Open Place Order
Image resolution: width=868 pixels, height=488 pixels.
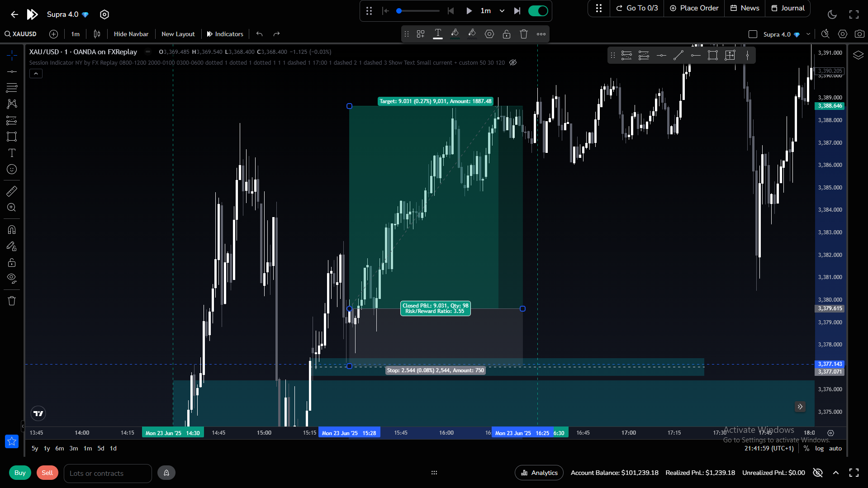pos(694,8)
